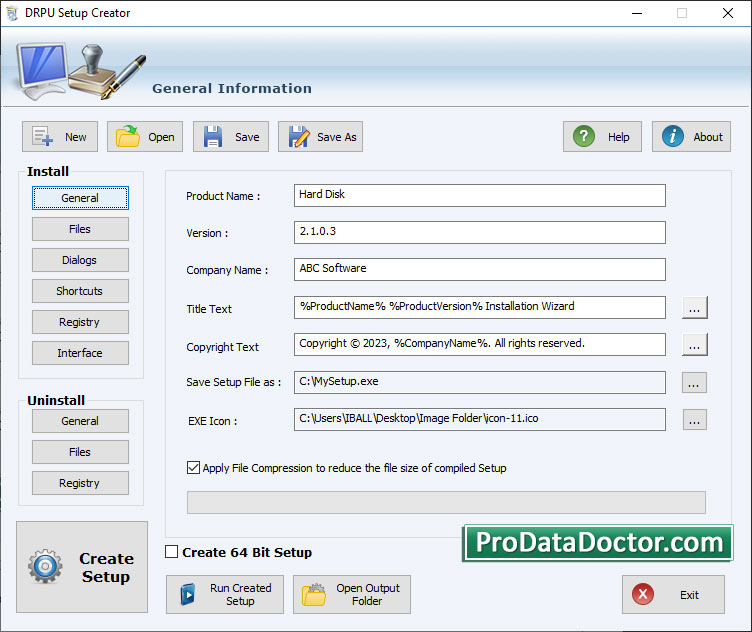Click the red Exit X icon
This screenshot has width=752, height=632.
(x=643, y=594)
